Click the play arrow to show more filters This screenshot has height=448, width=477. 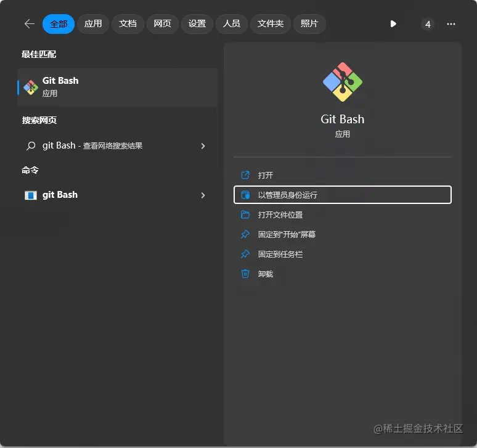(x=393, y=23)
